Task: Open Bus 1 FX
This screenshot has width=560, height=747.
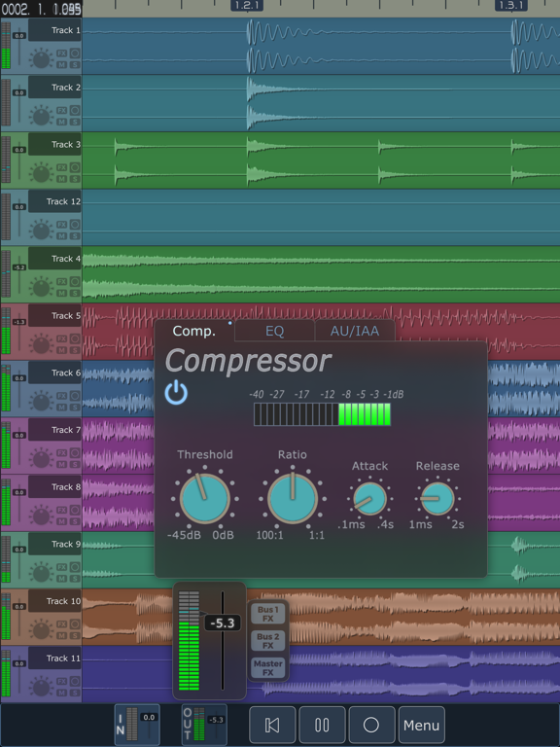Action: pos(268,614)
